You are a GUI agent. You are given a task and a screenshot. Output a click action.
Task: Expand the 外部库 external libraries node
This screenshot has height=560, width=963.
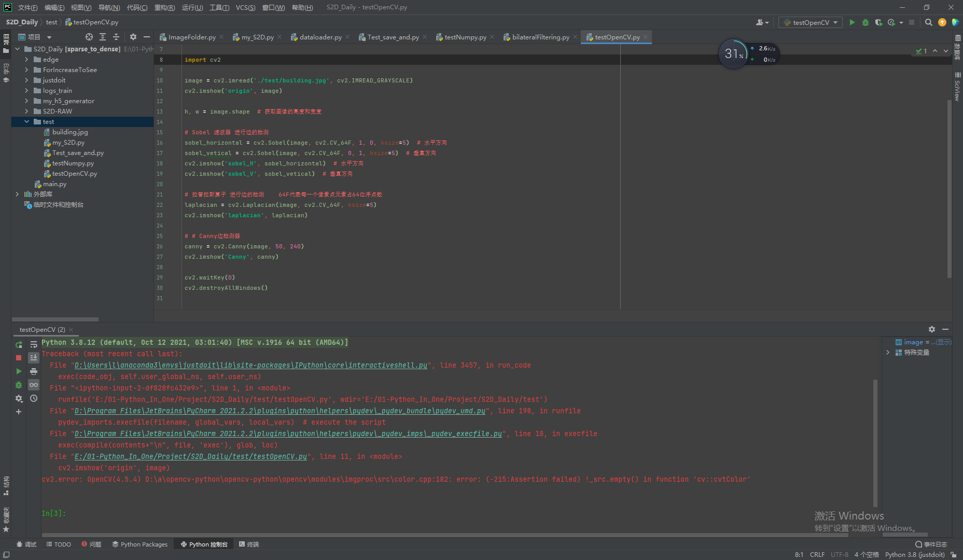[x=17, y=194]
